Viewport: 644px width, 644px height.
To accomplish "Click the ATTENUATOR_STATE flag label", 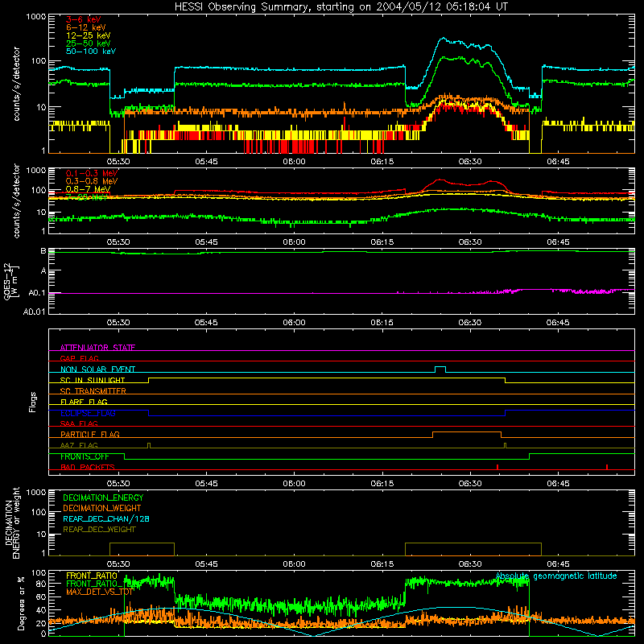I will (x=97, y=348).
